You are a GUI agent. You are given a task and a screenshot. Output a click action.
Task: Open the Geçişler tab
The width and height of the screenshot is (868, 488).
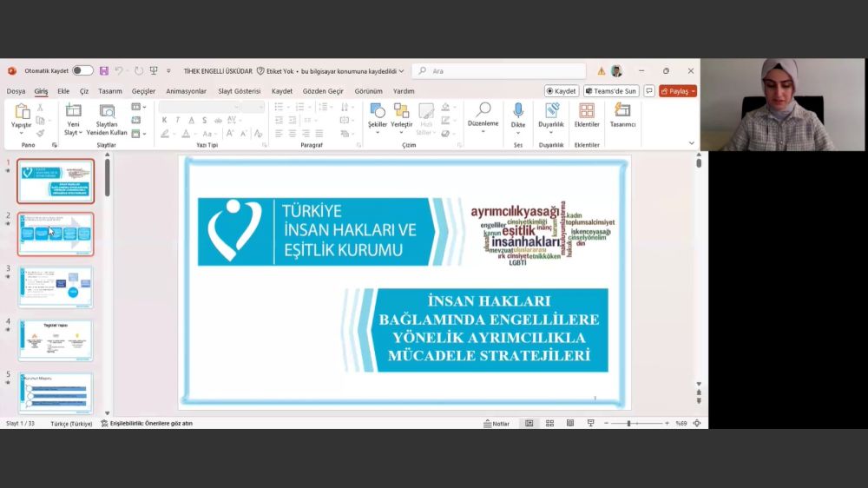coord(143,91)
